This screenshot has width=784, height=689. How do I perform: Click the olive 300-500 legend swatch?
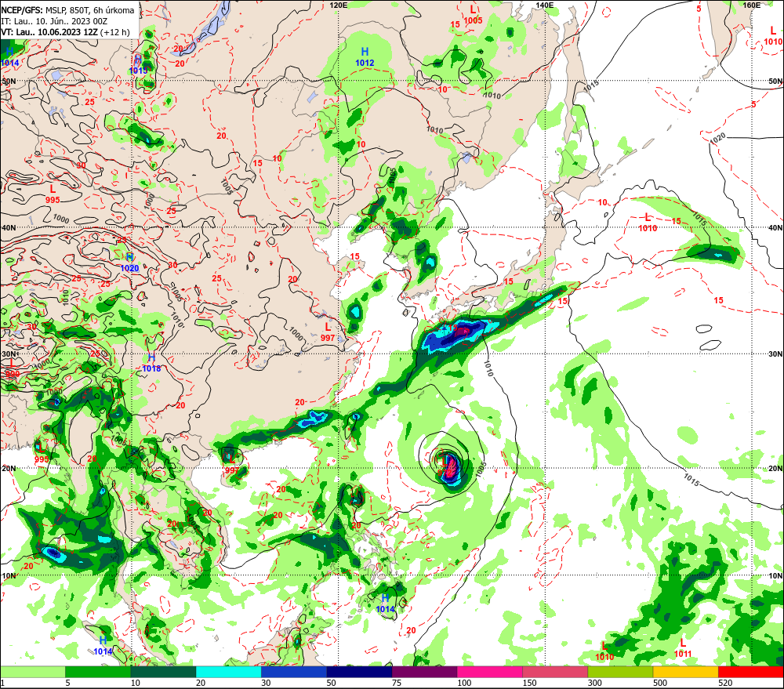(x=620, y=672)
